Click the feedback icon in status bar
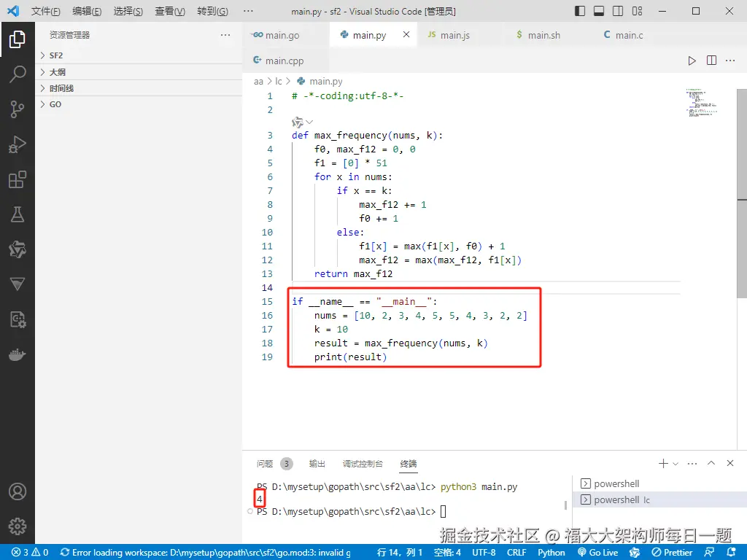This screenshot has height=560, width=747. pyautogui.click(x=709, y=553)
